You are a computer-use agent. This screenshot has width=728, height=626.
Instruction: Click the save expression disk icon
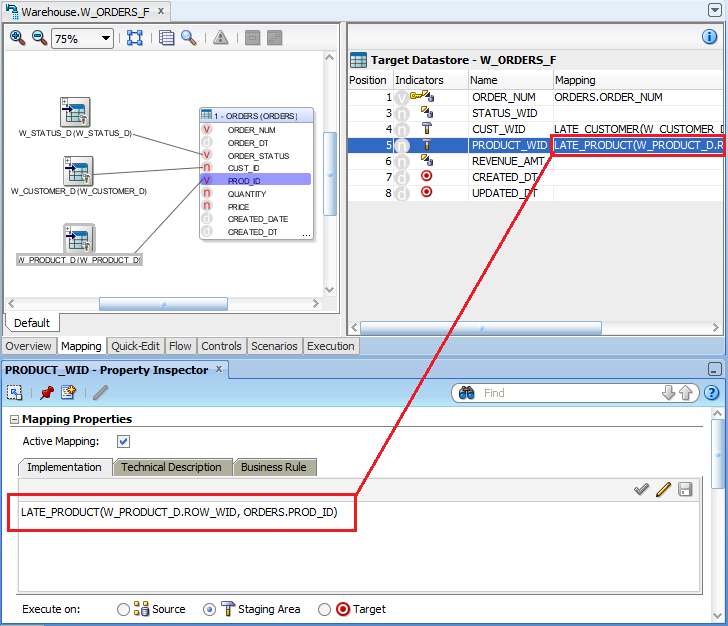685,489
